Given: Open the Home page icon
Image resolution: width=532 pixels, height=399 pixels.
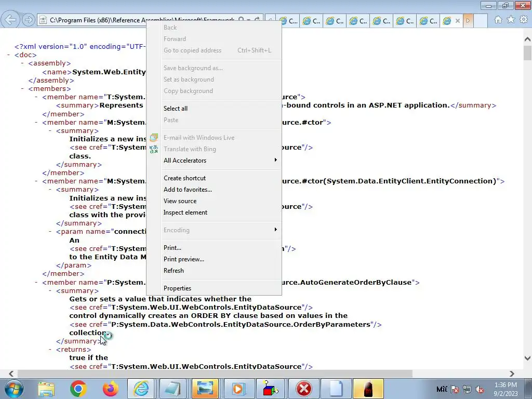Looking at the screenshot, I should click(498, 20).
